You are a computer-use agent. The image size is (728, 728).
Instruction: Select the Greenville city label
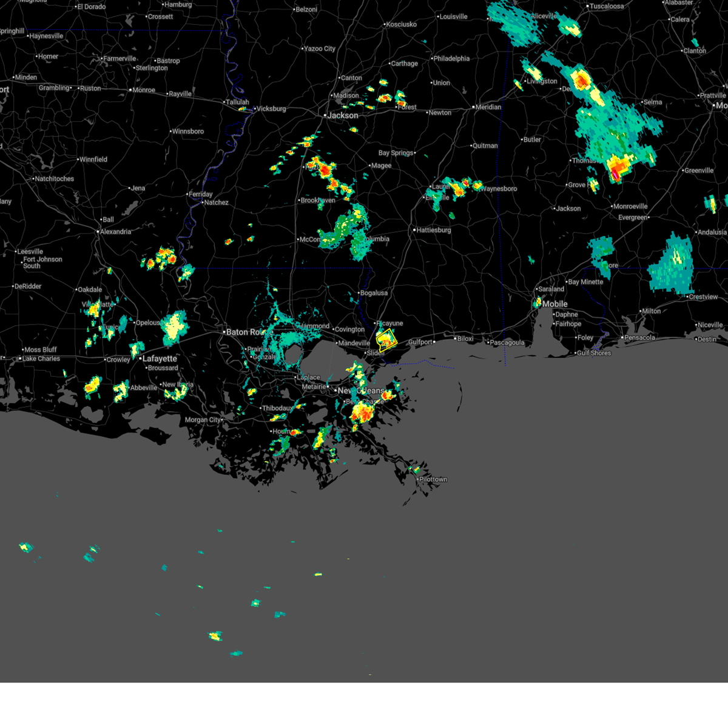pos(699,170)
